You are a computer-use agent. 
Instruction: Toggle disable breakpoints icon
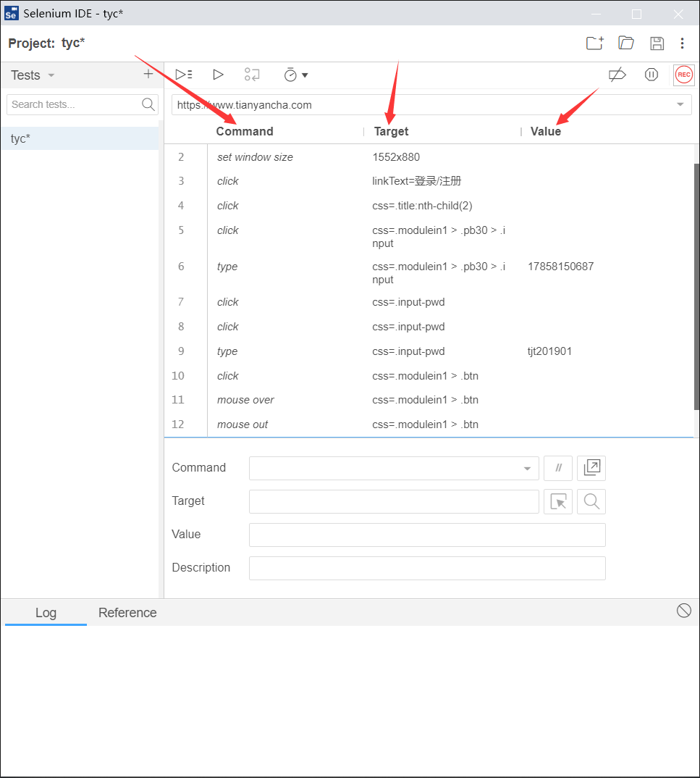point(617,75)
